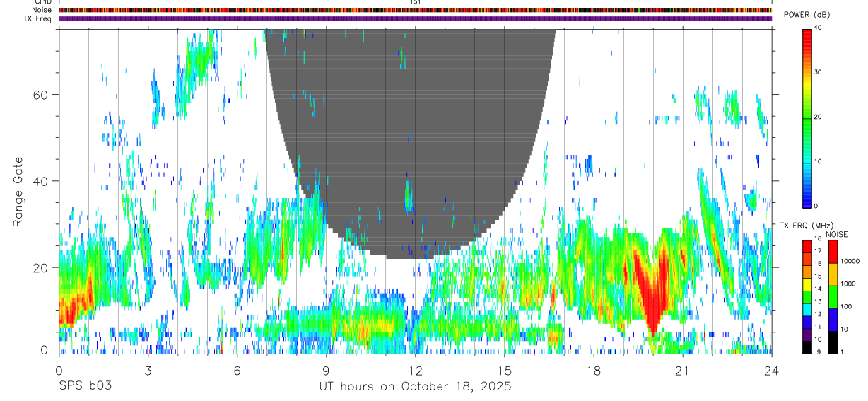Click the purple TX Freq strip above plot
Viewport: 868px width, 401px height.
415,18
